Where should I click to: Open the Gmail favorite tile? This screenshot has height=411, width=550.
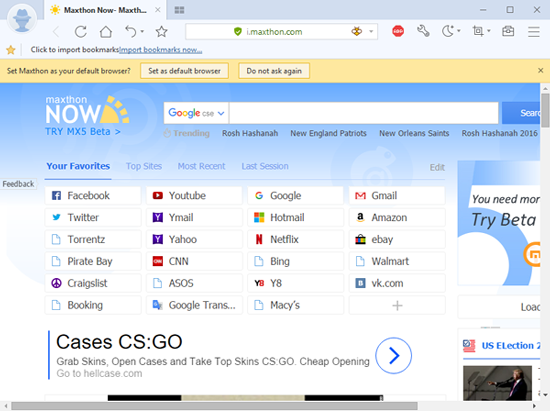coord(397,196)
